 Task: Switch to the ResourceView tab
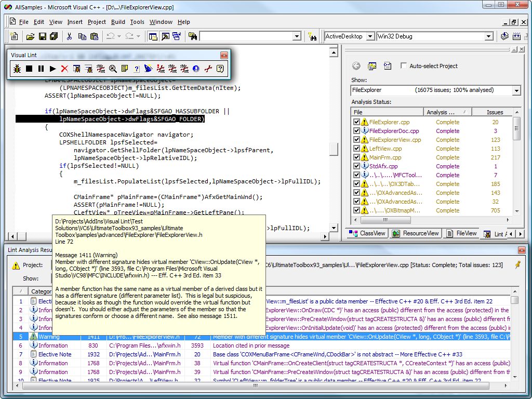416,234
